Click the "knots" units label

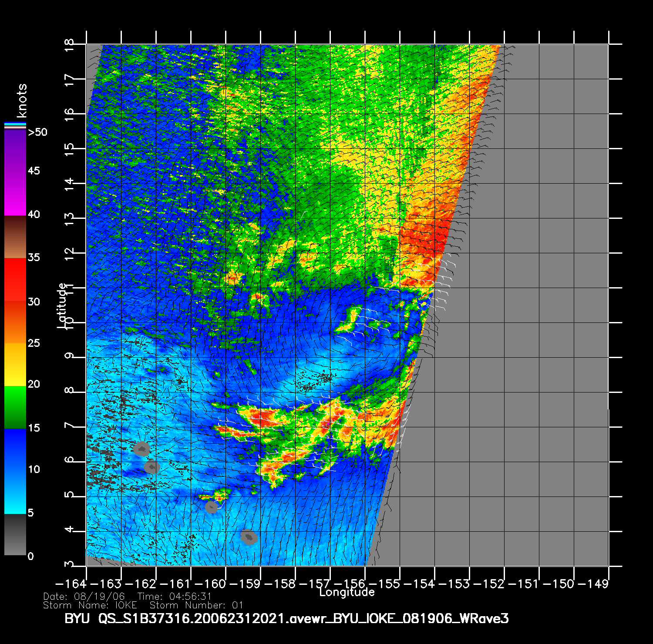tap(21, 101)
